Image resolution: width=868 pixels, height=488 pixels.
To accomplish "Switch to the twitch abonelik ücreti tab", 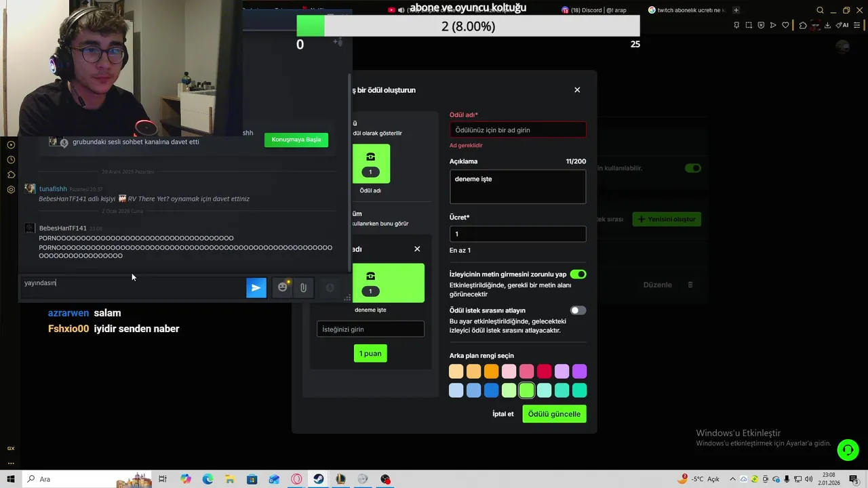I will click(x=687, y=10).
